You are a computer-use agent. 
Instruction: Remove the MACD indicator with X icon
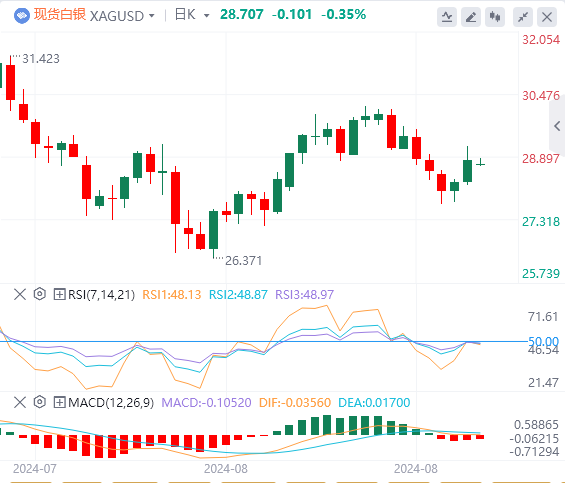20,402
